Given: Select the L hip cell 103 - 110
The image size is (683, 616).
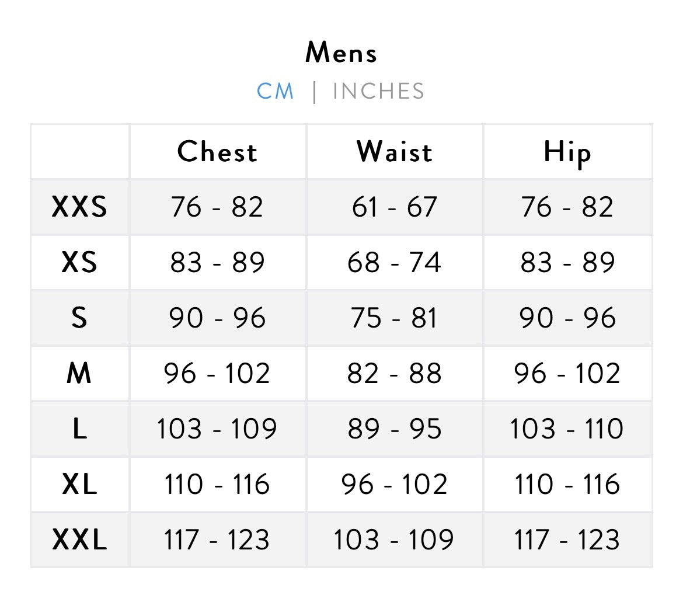Looking at the screenshot, I should pyautogui.click(x=567, y=429).
